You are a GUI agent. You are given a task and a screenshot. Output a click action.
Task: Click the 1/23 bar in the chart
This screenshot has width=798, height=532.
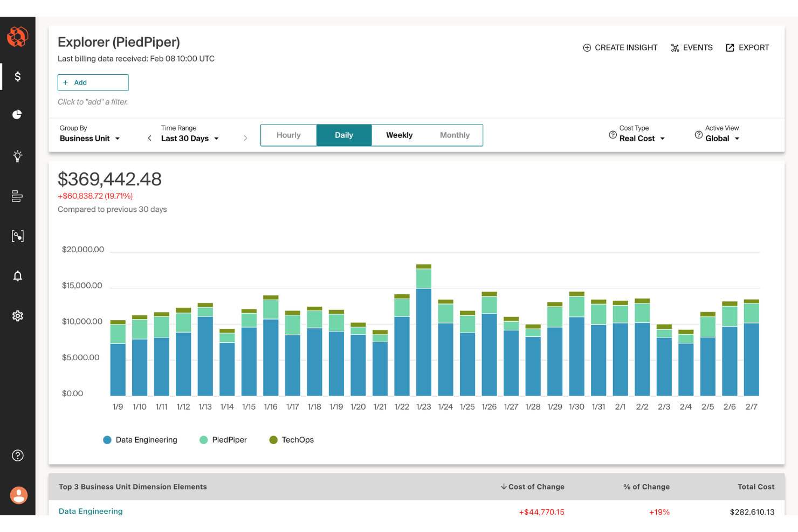coord(424,330)
